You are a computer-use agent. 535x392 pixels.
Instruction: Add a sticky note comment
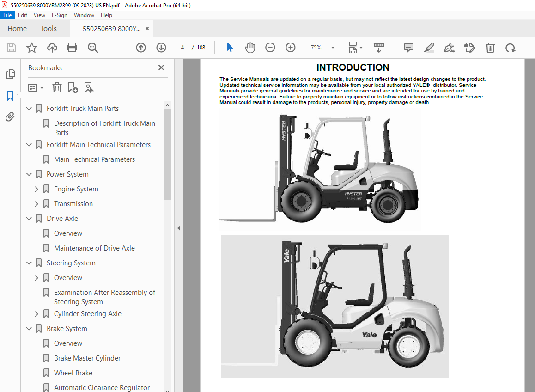(x=408, y=48)
